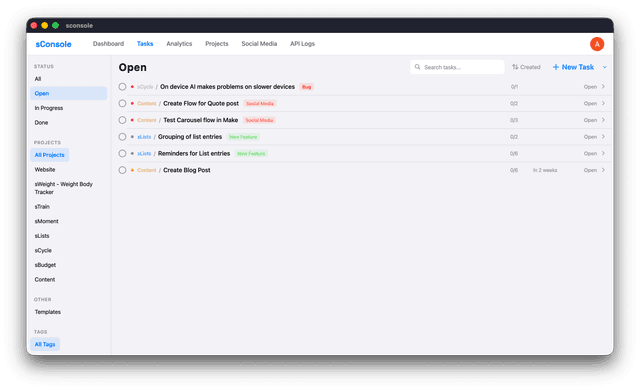Click the search magnifier icon
The image size is (640, 390).
(418, 67)
